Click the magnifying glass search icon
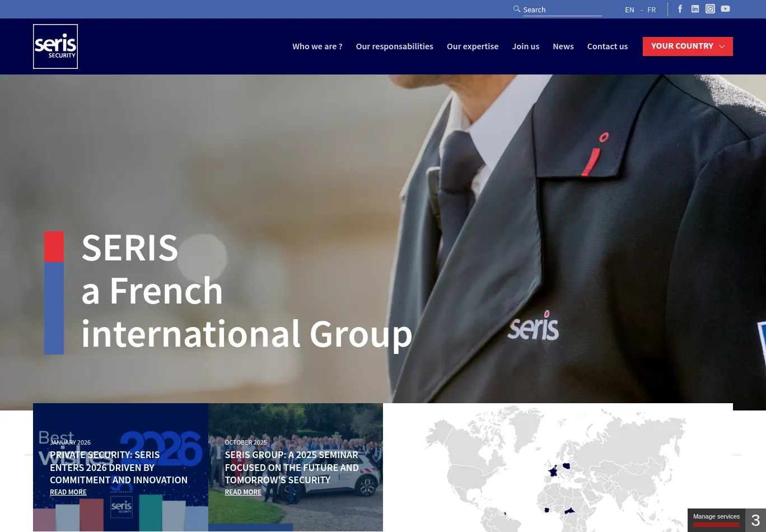 pos(517,9)
